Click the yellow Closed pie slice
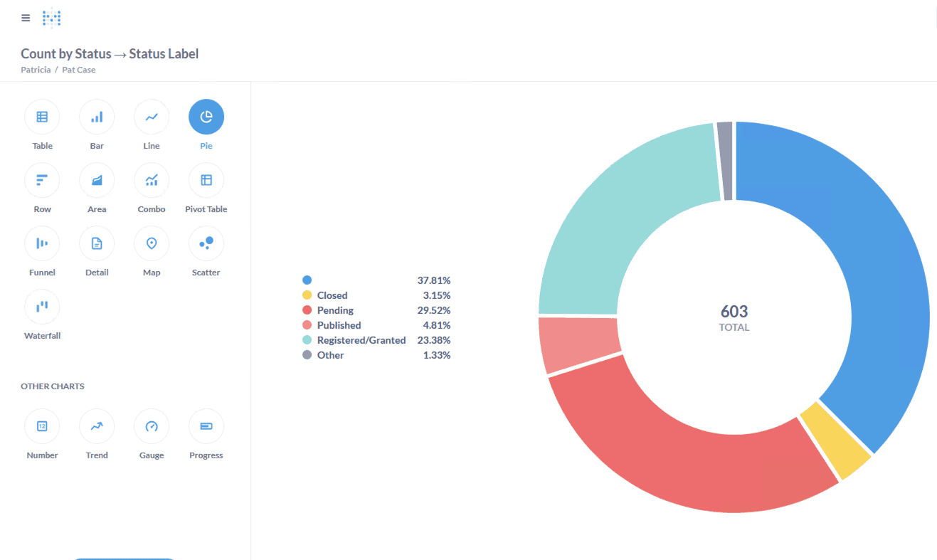 [x=837, y=441]
